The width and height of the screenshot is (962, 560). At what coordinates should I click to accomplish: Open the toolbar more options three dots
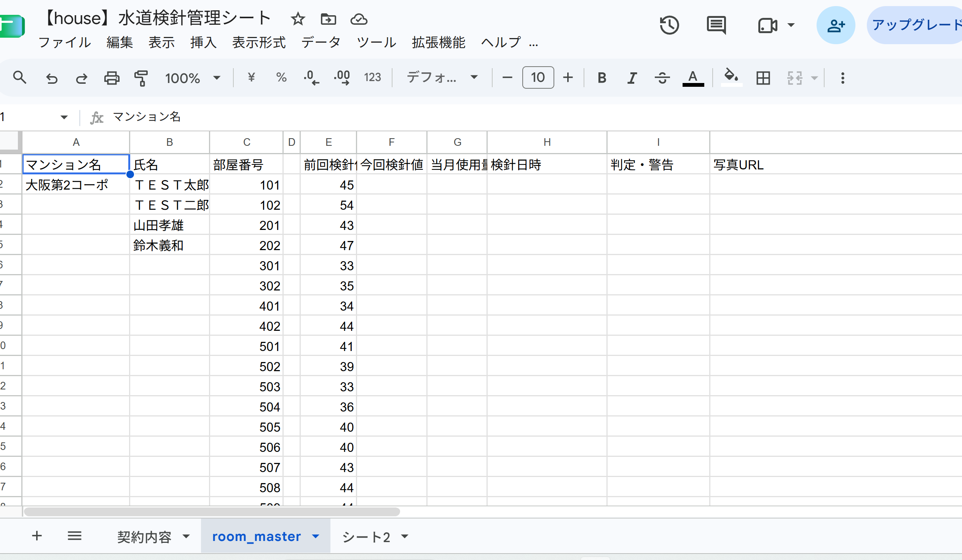pos(842,78)
